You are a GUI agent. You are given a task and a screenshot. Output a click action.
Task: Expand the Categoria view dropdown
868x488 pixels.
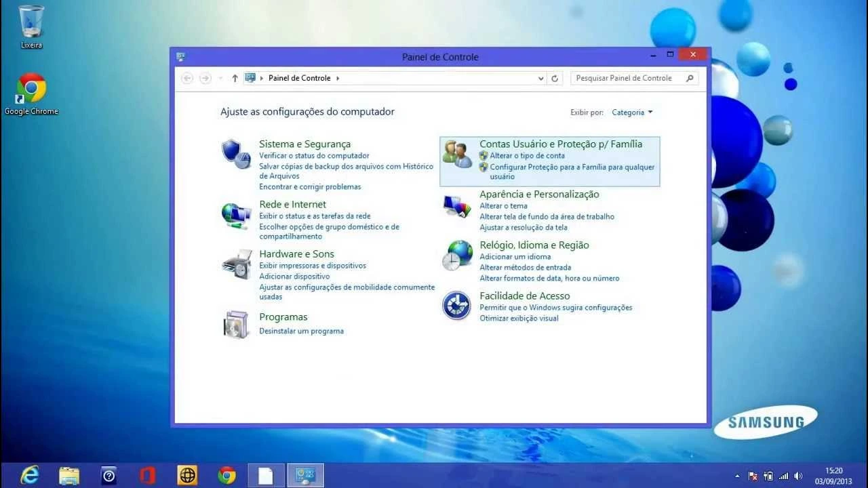point(632,113)
